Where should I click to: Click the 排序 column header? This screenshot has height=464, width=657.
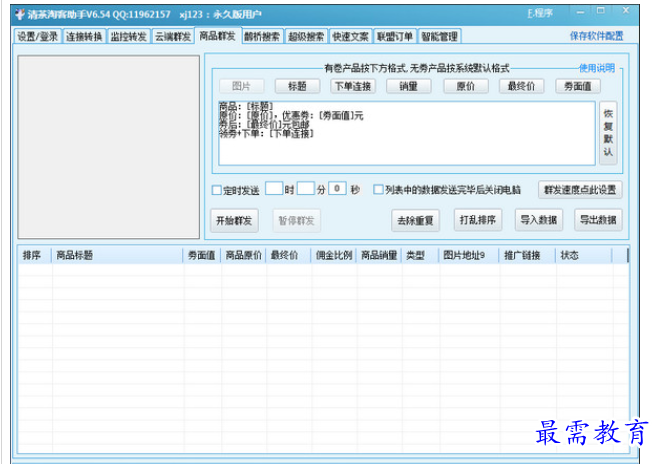pos(34,255)
